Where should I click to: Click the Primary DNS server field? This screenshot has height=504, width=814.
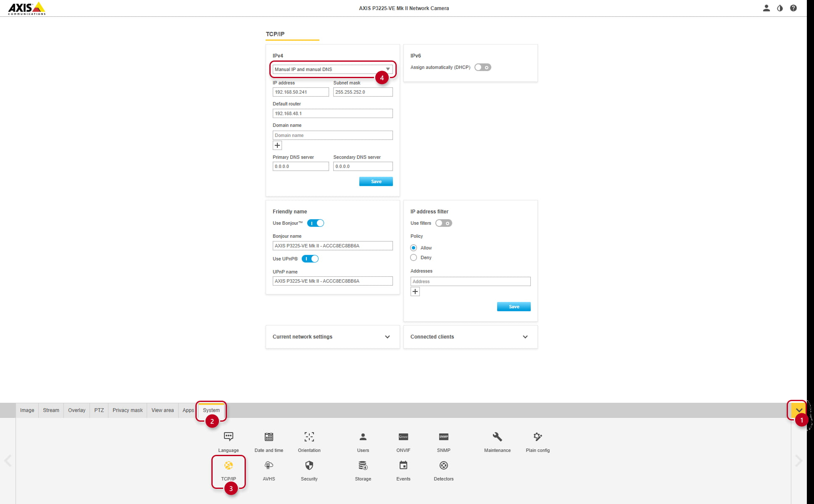tap(301, 166)
